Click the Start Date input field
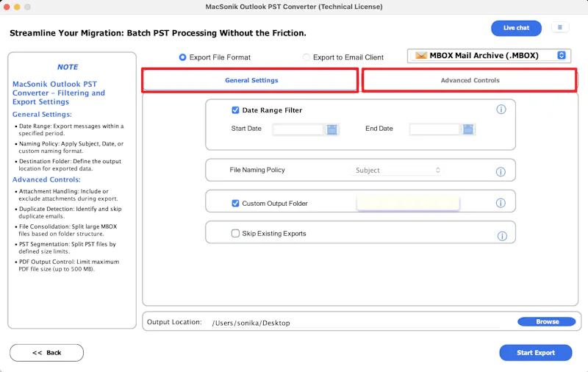Viewport: 588px width, 372px height. (x=298, y=129)
